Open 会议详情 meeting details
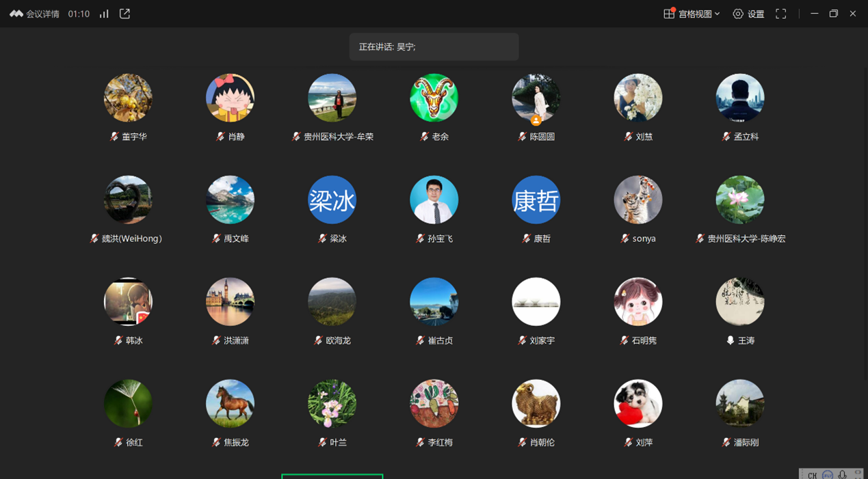 (42, 14)
